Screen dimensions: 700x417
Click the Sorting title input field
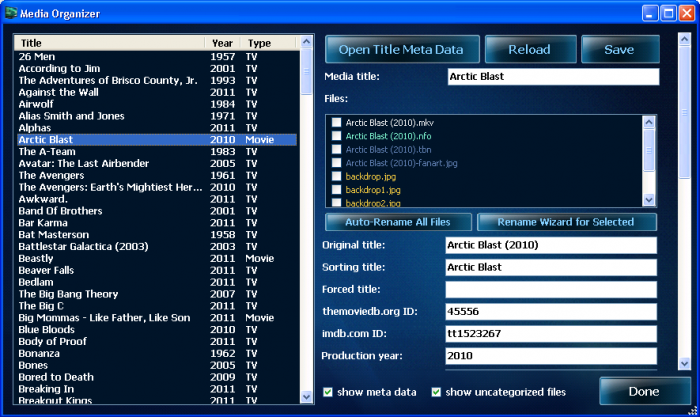(x=551, y=267)
